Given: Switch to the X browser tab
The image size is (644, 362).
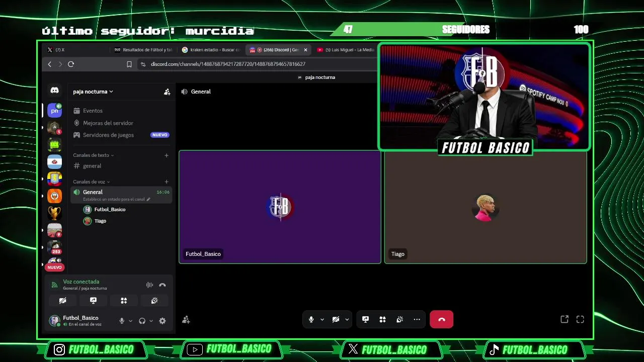Looking at the screenshot, I should (x=75, y=50).
